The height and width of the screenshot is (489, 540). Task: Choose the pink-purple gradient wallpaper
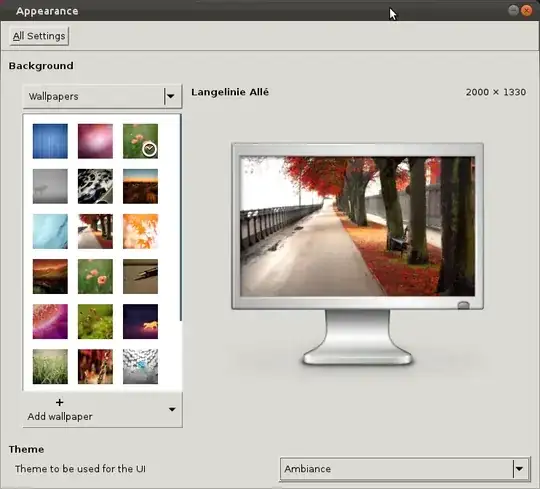pos(95,141)
